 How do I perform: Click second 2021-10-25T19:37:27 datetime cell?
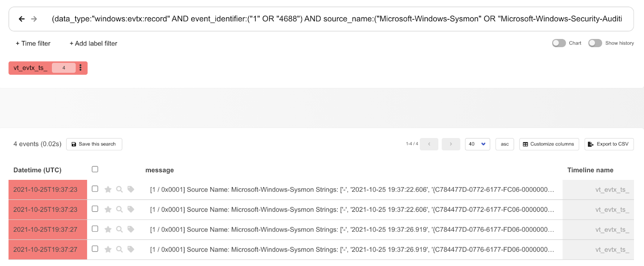point(48,250)
